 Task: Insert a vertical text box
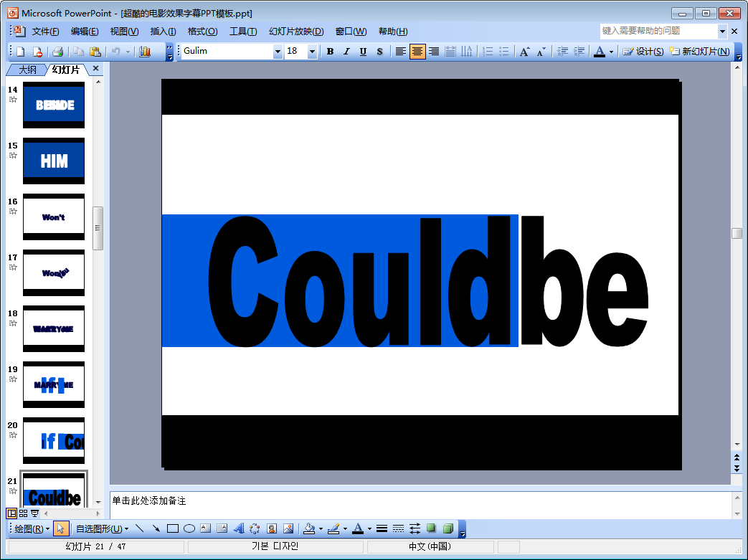tap(222, 528)
